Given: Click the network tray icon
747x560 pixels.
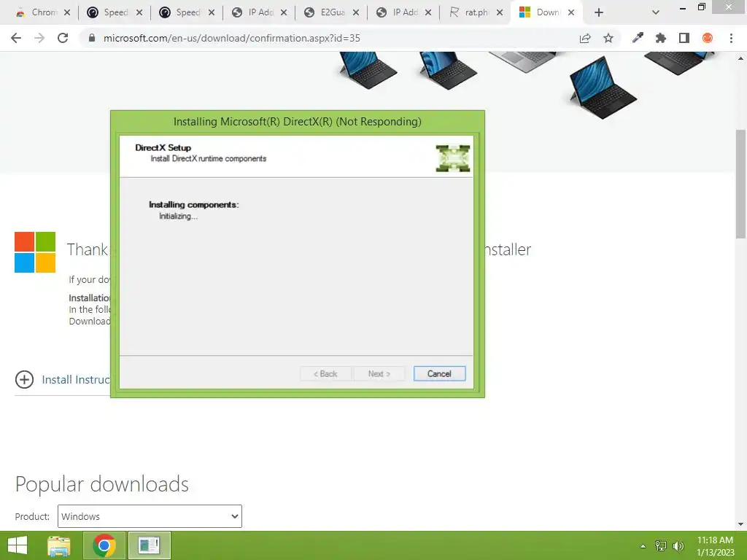Looking at the screenshot, I should click(661, 546).
